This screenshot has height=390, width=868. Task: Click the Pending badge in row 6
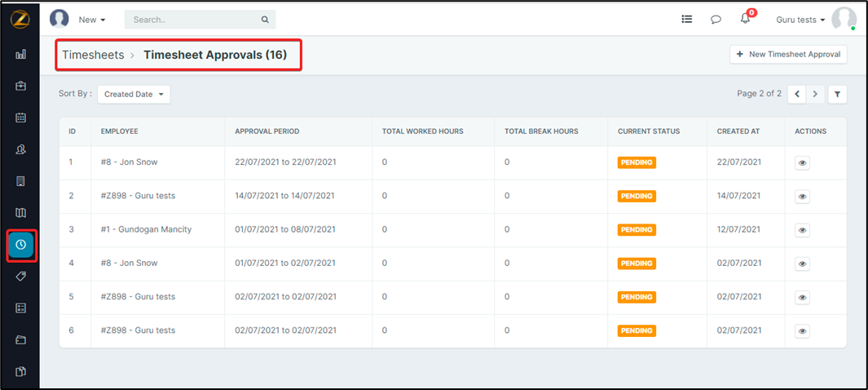(637, 330)
